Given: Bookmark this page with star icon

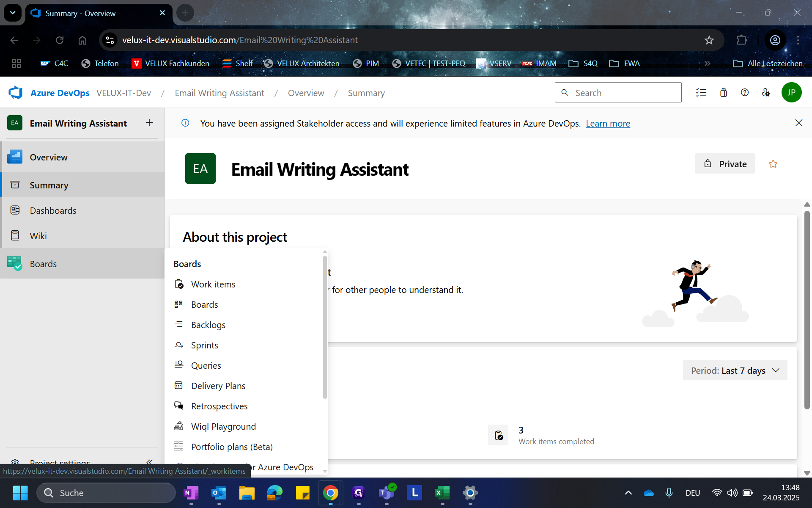Looking at the screenshot, I should coord(709,40).
